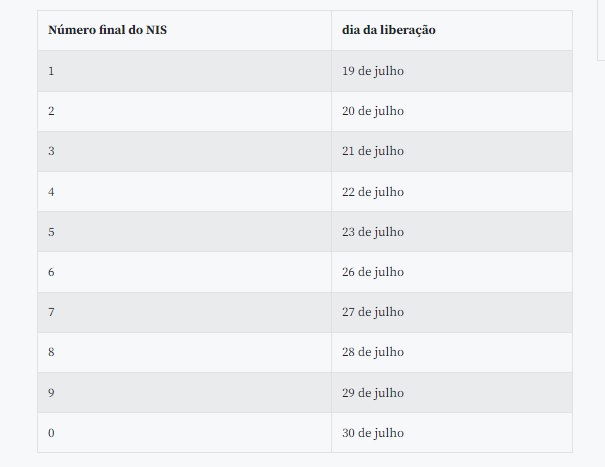Screen dimensions: 605x467
Task: Click the "21 de julho" date cell
Action: click(x=373, y=151)
